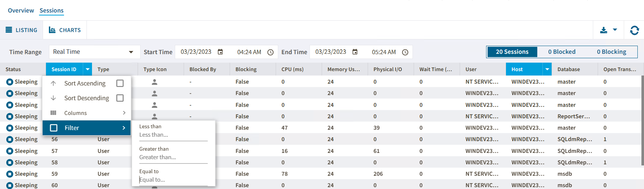Click the Greater than filter input
The width and height of the screenshot is (644, 189).
[173, 157]
